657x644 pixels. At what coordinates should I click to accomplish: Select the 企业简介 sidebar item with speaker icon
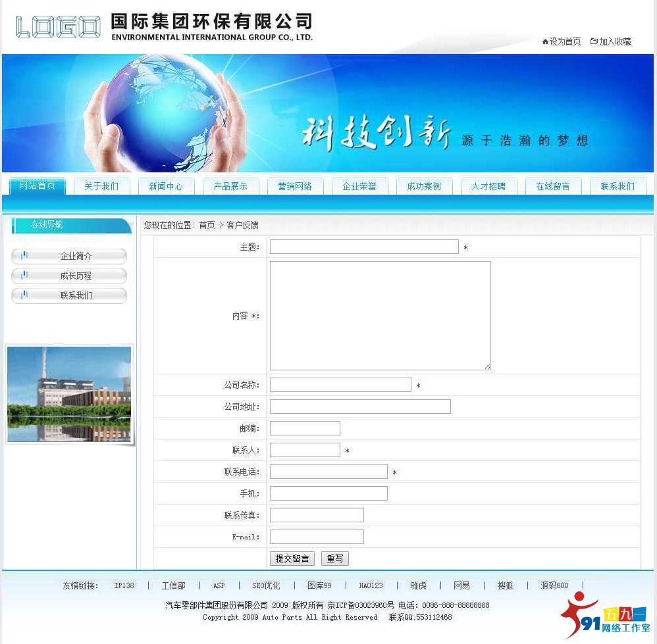coord(68,256)
